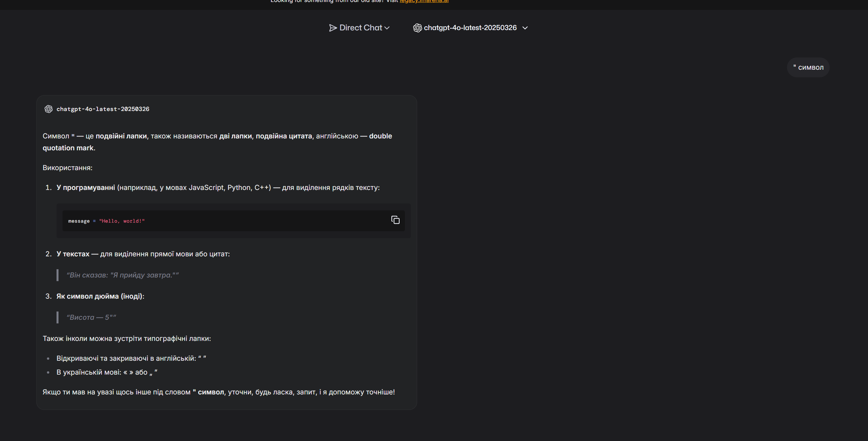The image size is (868, 441).
Task: Click bold heading "У програмуванні"
Action: [86, 188]
